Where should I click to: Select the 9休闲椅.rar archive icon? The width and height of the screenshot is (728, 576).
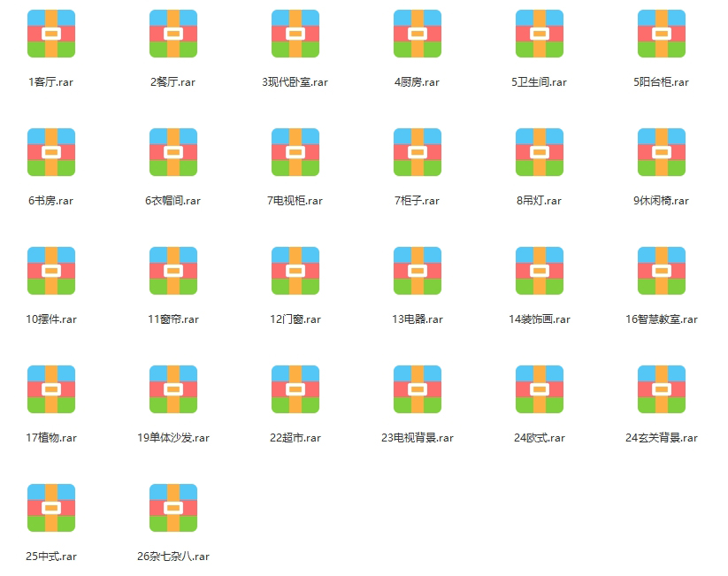click(662, 152)
